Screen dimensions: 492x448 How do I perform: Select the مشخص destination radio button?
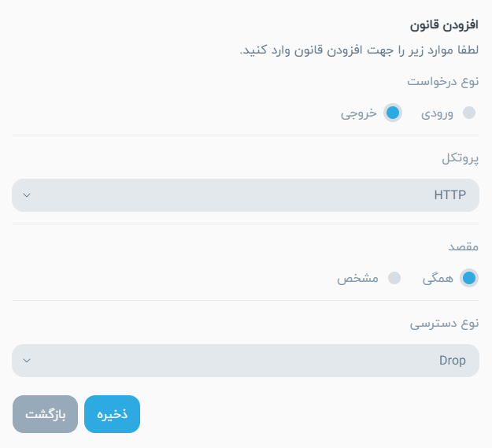point(394,278)
